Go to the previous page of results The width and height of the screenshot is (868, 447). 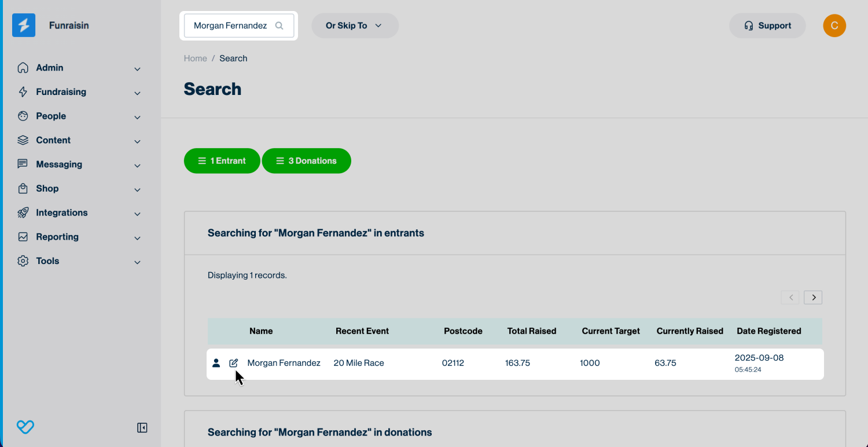coord(790,298)
